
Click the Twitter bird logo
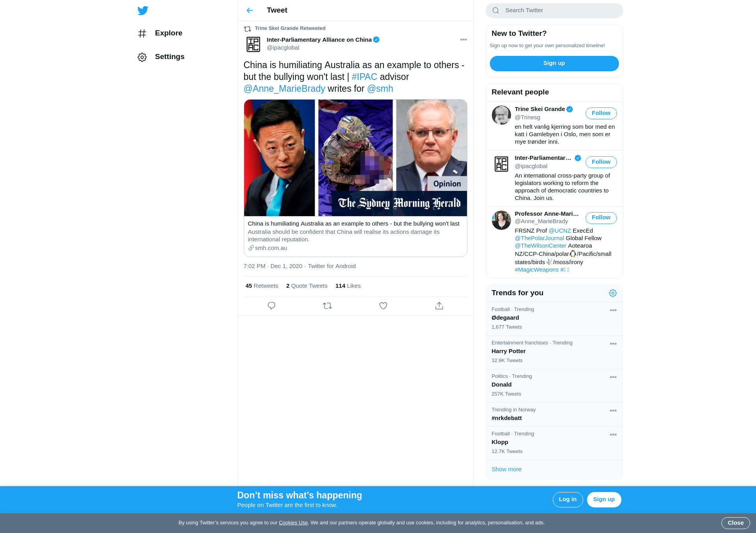coord(143,11)
